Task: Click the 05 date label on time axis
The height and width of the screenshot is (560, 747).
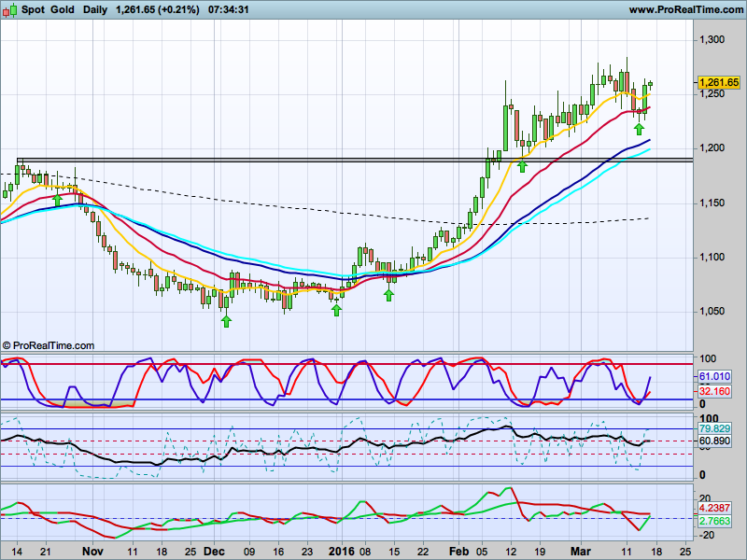Action: (x=482, y=552)
